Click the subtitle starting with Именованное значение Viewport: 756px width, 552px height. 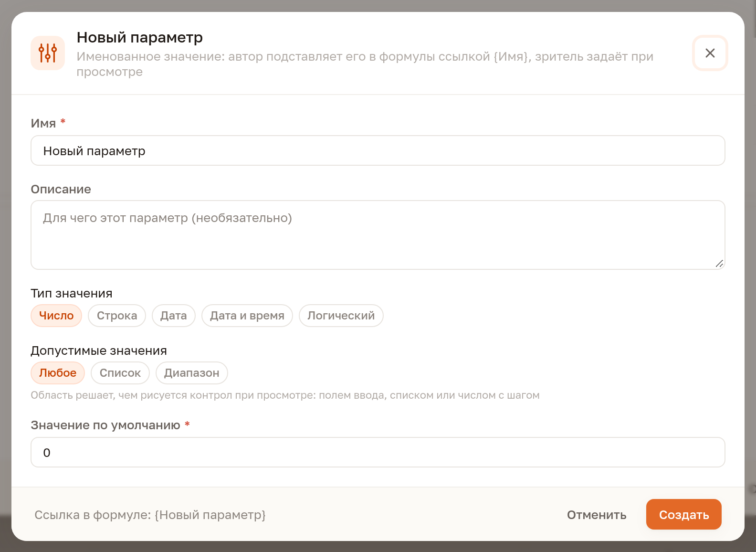click(x=365, y=64)
